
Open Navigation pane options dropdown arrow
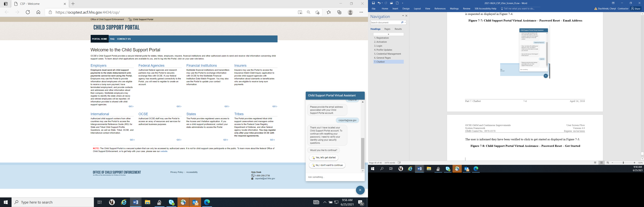(403, 16)
